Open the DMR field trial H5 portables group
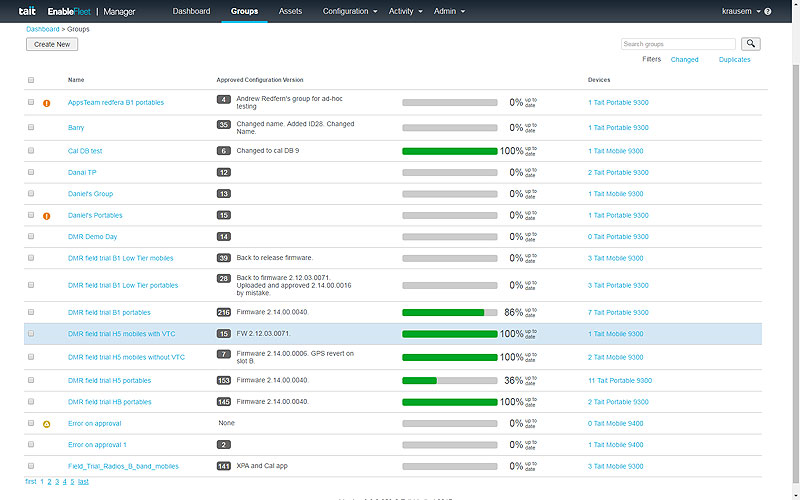This screenshot has width=800, height=500. (x=109, y=381)
